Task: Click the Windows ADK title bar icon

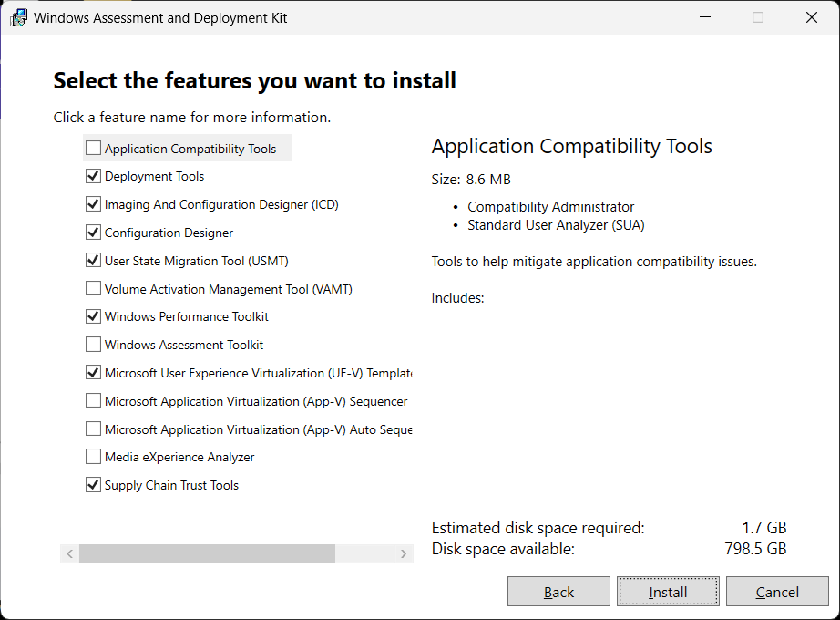Action: click(x=18, y=18)
